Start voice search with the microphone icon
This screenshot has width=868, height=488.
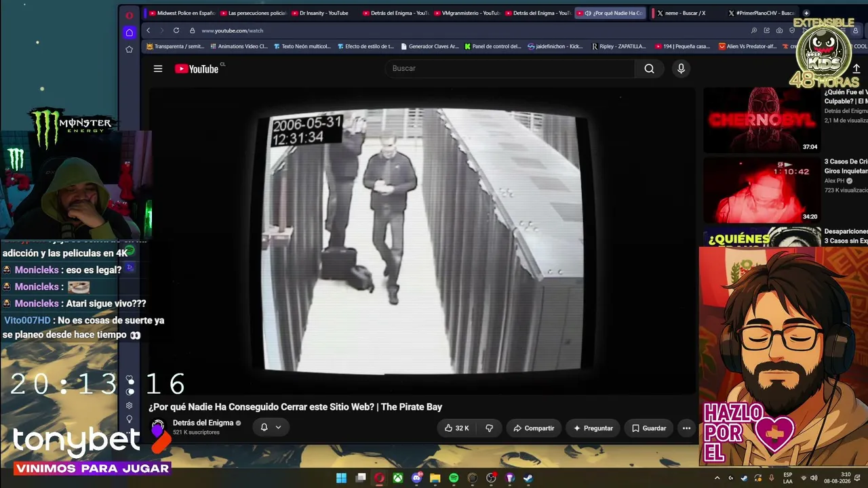coord(681,68)
